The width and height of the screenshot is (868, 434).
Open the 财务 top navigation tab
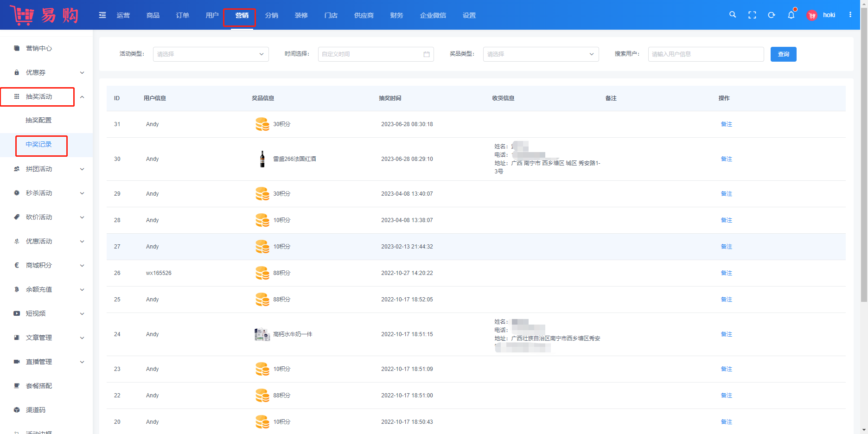coord(396,15)
